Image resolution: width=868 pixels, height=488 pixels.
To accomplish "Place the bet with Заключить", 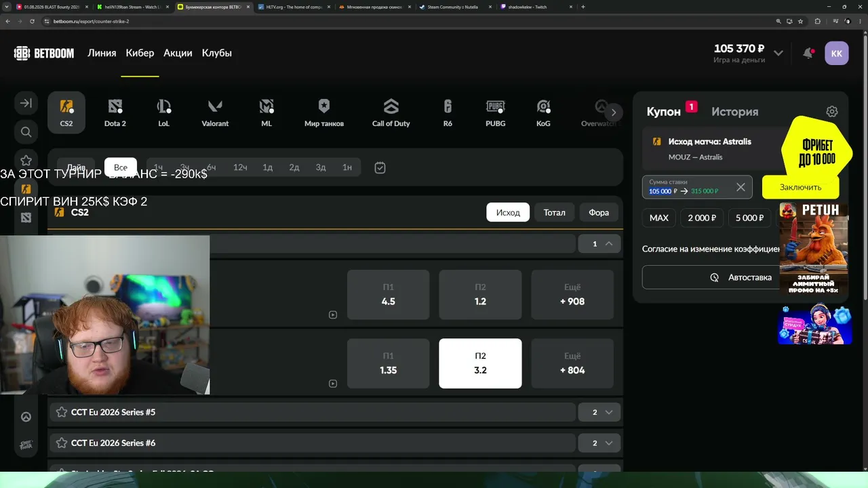I will 800,187.
